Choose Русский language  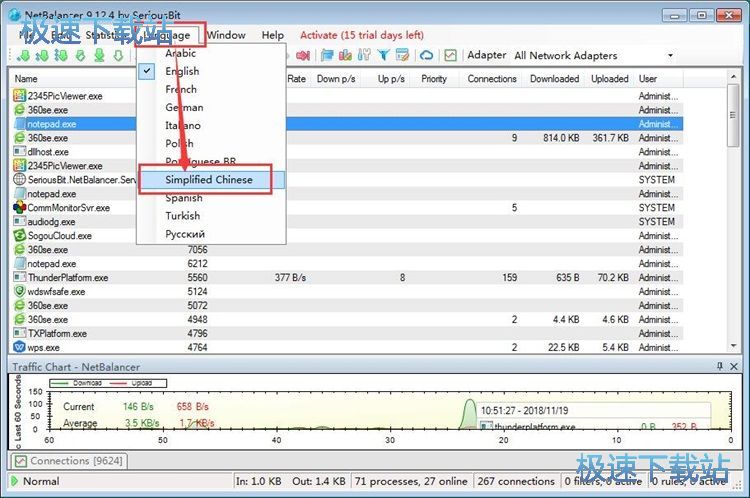coord(210,234)
